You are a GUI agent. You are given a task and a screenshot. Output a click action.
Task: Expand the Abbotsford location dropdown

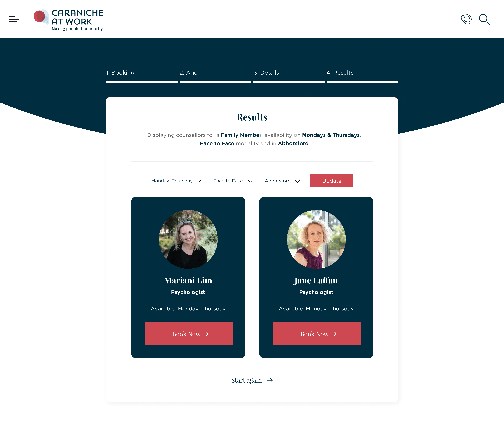point(282,181)
